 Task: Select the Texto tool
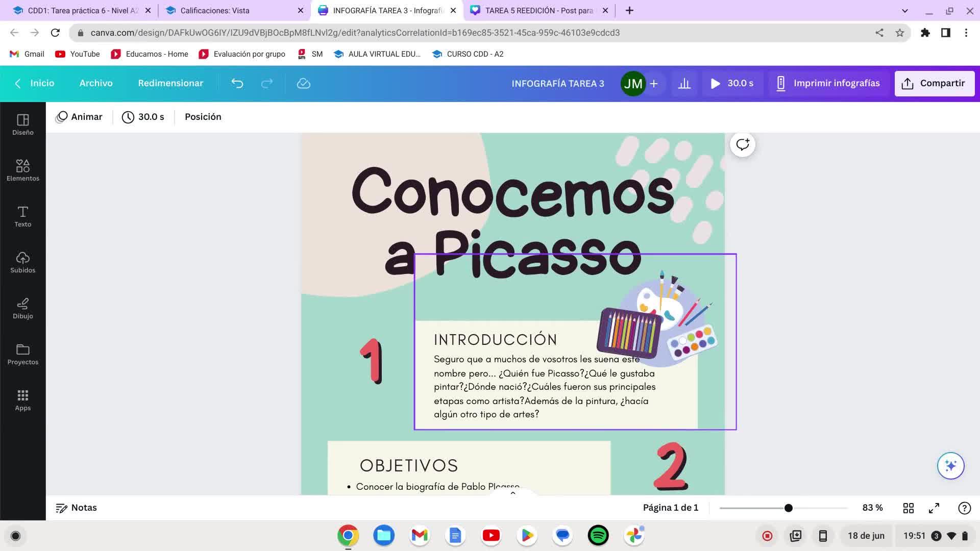click(23, 216)
